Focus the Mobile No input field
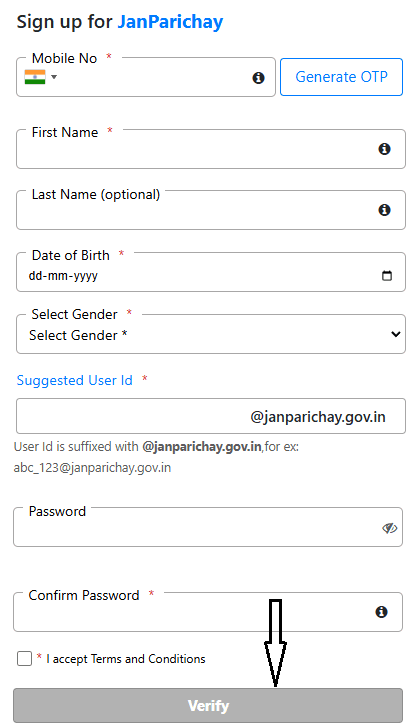Image resolution: width=418 pixels, height=727 pixels. pyautogui.click(x=155, y=78)
